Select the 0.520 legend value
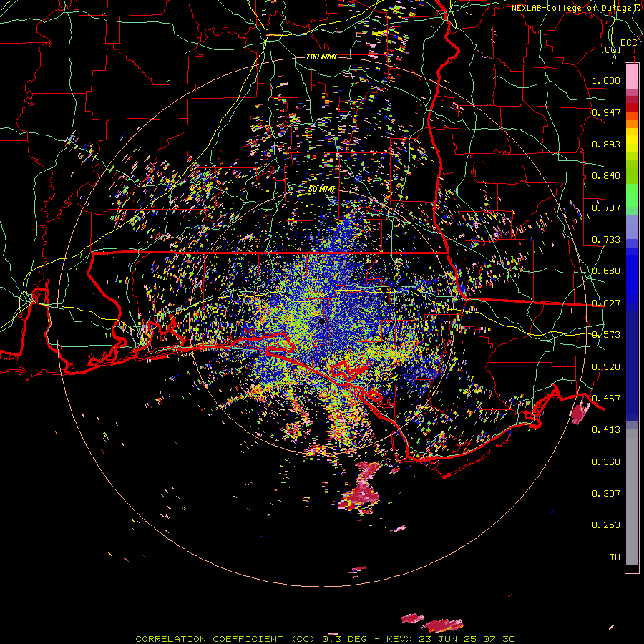Image resolution: width=644 pixels, height=644 pixels. (606, 367)
